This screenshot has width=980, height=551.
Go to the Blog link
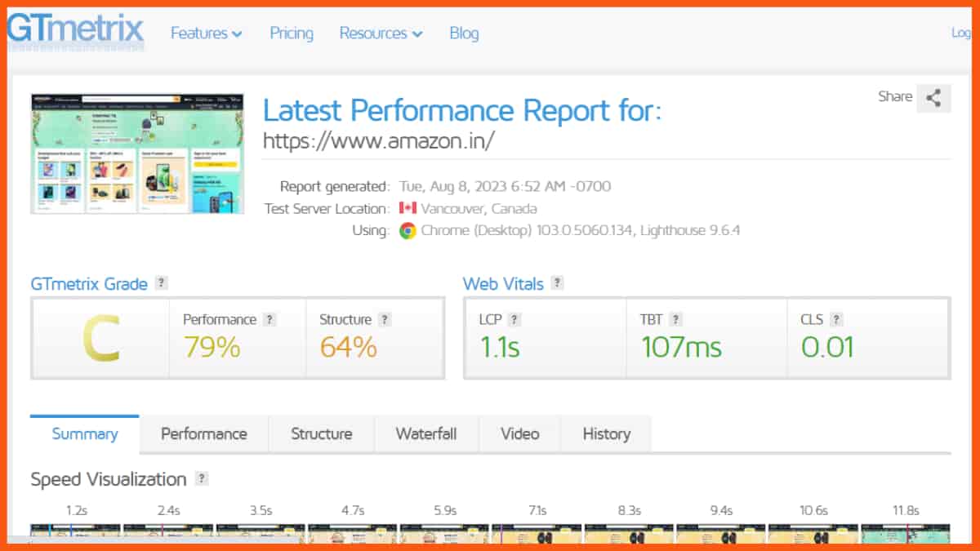(x=464, y=33)
